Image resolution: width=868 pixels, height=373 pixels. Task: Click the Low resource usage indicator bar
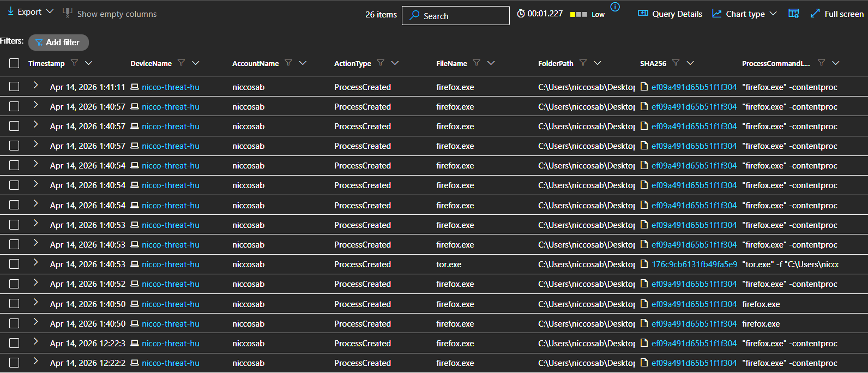(578, 14)
